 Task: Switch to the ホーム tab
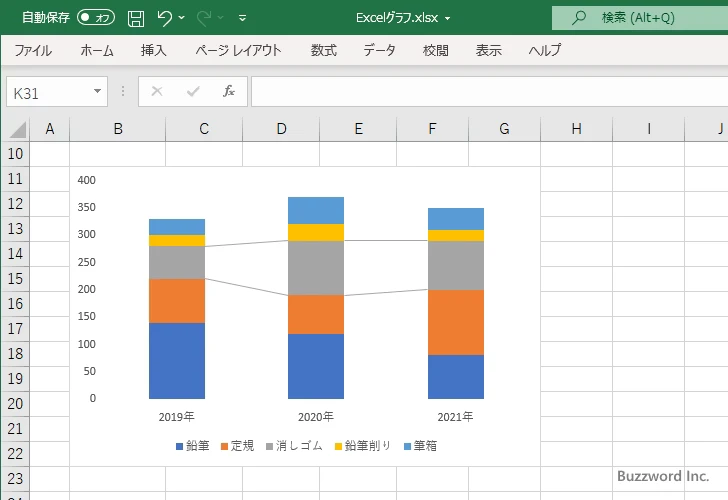point(97,50)
